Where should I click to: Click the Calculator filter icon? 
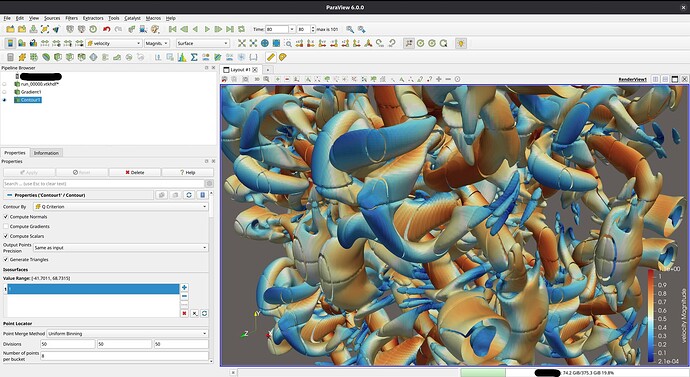pyautogui.click(x=10, y=57)
